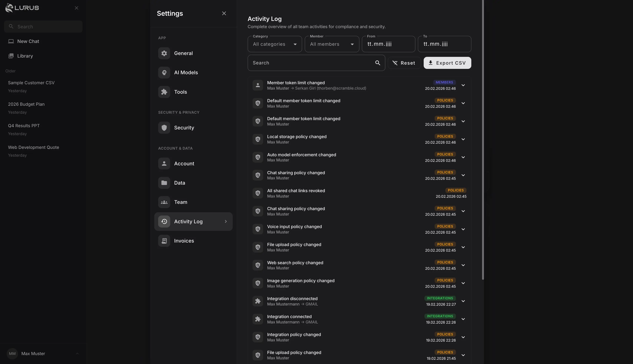
Task: Open the Data settings section
Action: click(180, 183)
